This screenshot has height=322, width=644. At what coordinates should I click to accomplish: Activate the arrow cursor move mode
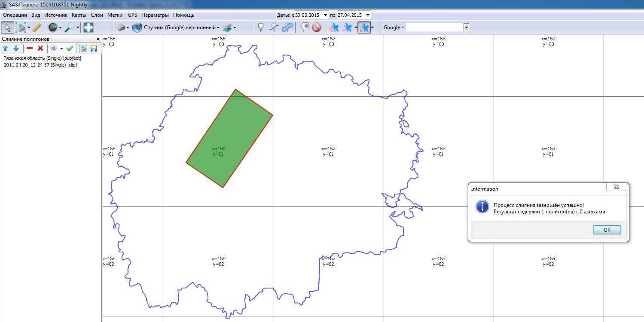(7, 27)
